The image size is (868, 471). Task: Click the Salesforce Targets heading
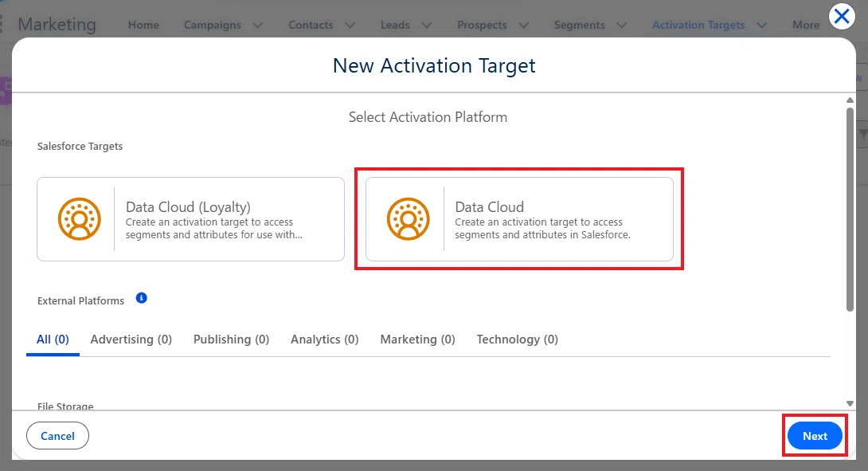pos(80,147)
